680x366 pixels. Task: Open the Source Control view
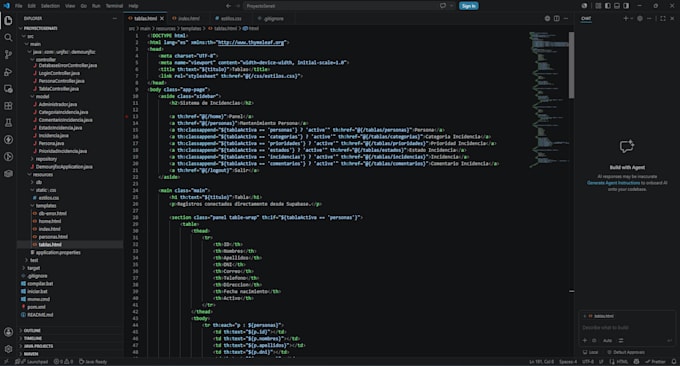pyautogui.click(x=8, y=55)
